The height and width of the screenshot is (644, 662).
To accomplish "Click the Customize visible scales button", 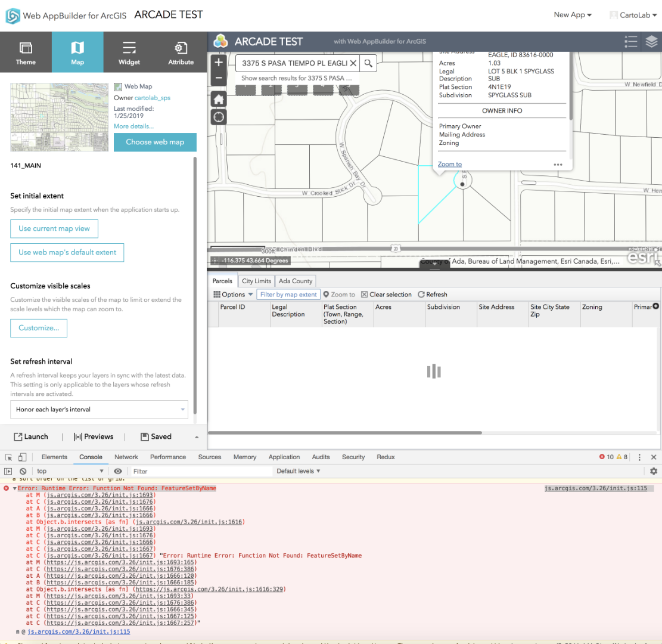I will [39, 328].
